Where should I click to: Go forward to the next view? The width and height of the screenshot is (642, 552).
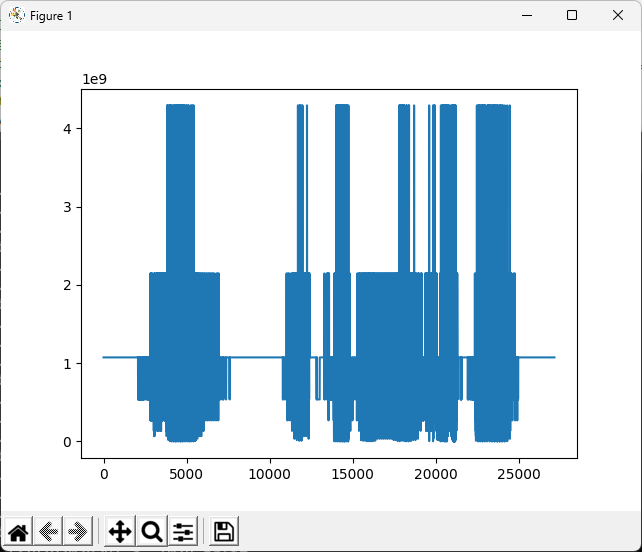(x=78, y=531)
